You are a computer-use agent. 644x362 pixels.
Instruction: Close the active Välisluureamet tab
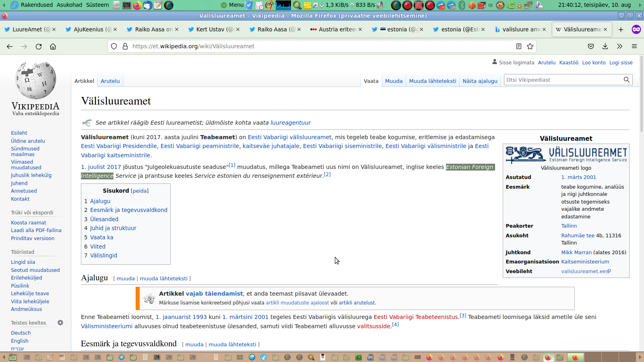click(605, 29)
